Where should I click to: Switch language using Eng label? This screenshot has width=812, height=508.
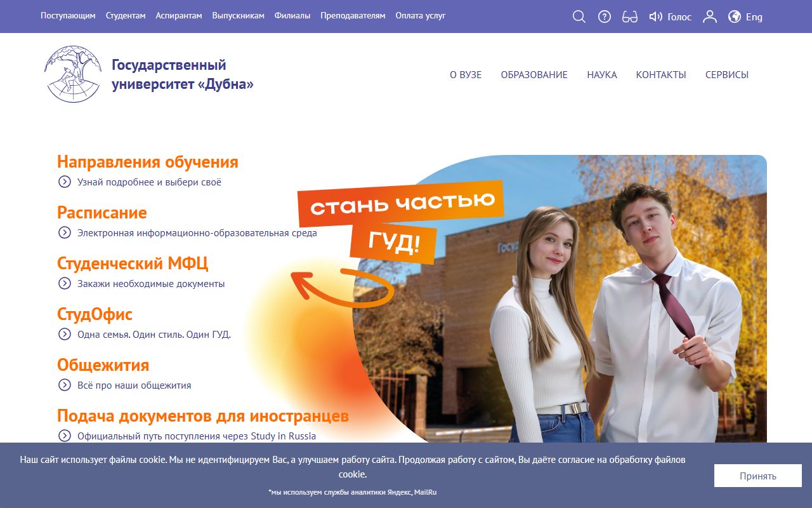click(x=754, y=17)
